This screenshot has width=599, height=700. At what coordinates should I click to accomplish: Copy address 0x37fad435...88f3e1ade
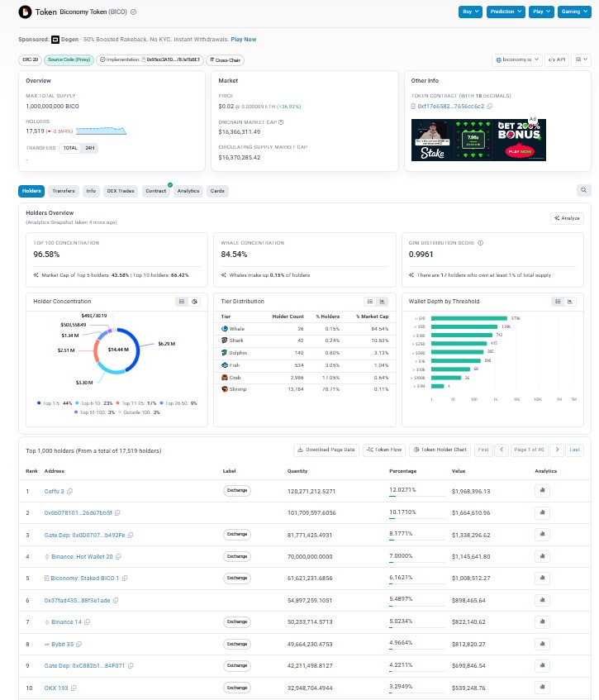[116, 601]
